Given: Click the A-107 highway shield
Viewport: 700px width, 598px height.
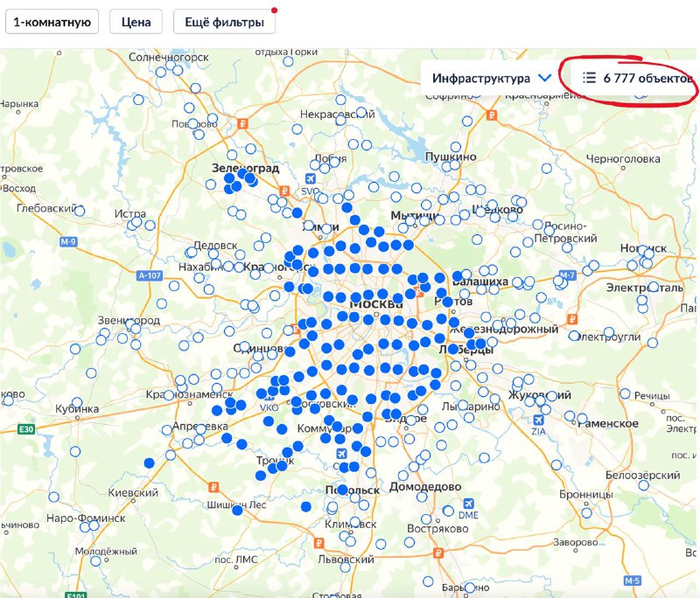Looking at the screenshot, I should click(149, 275).
